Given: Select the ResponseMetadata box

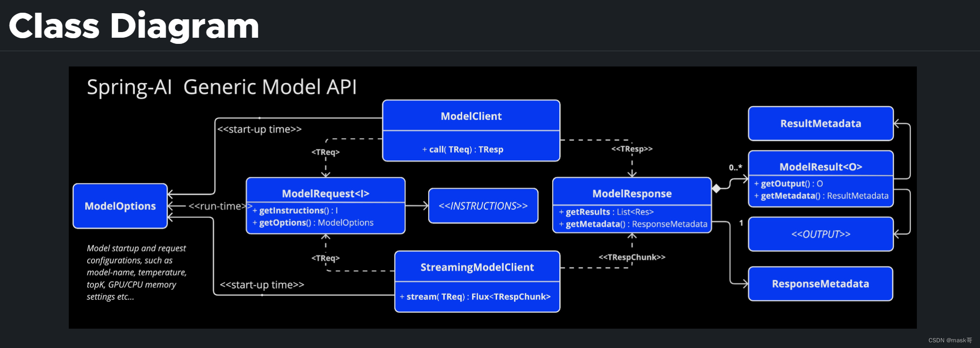Looking at the screenshot, I should coord(821,284).
